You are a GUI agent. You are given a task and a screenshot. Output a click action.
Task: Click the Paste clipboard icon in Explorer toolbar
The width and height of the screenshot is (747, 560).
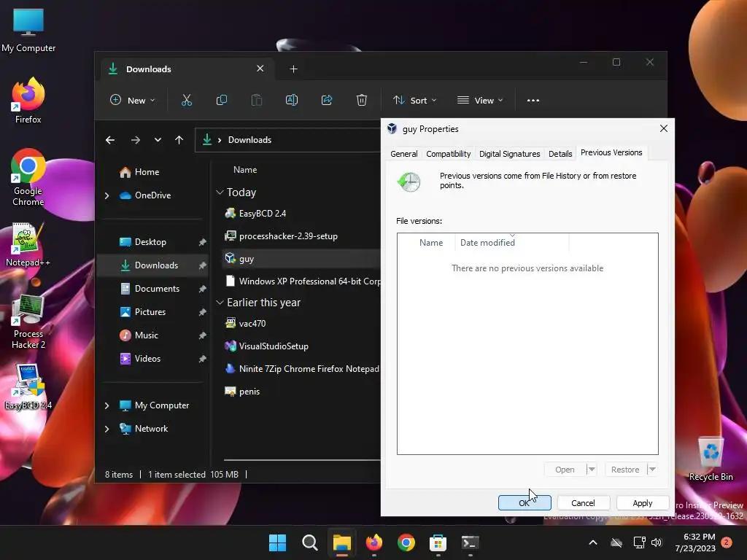256,100
